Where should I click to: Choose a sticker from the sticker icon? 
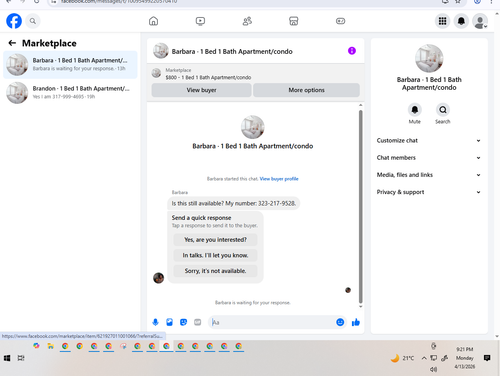183,322
